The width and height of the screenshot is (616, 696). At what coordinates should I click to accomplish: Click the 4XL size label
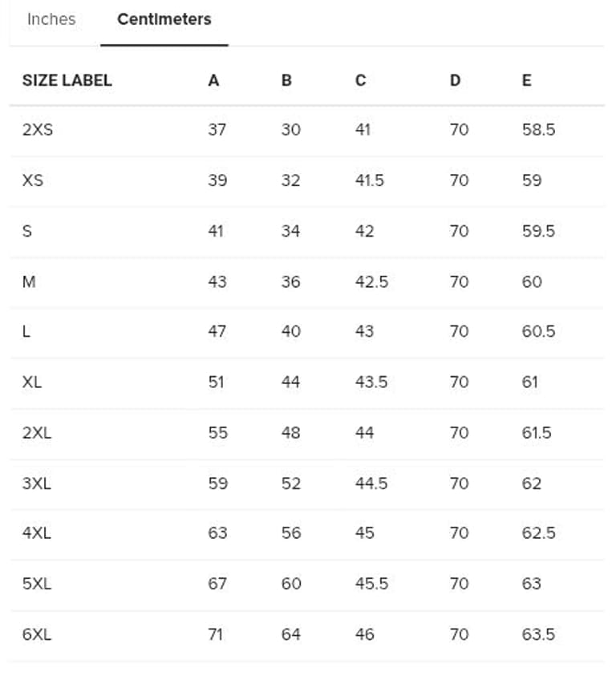(x=37, y=533)
